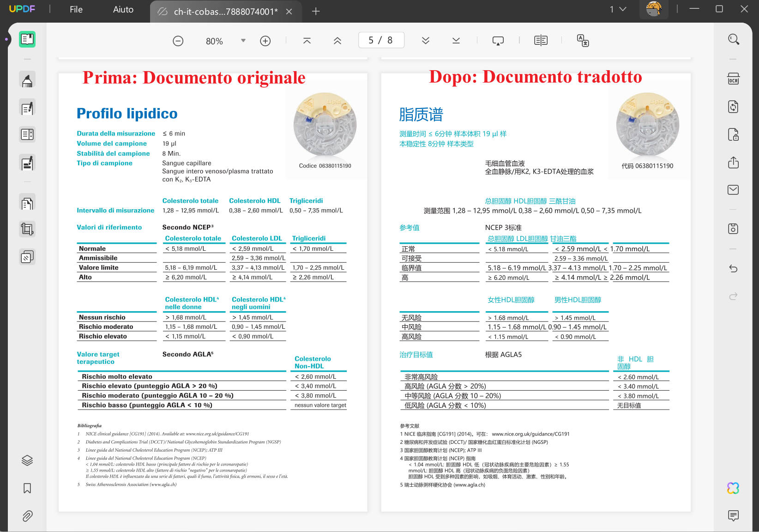This screenshot has height=532, width=759.
Task: Go to the next page
Action: click(x=426, y=41)
